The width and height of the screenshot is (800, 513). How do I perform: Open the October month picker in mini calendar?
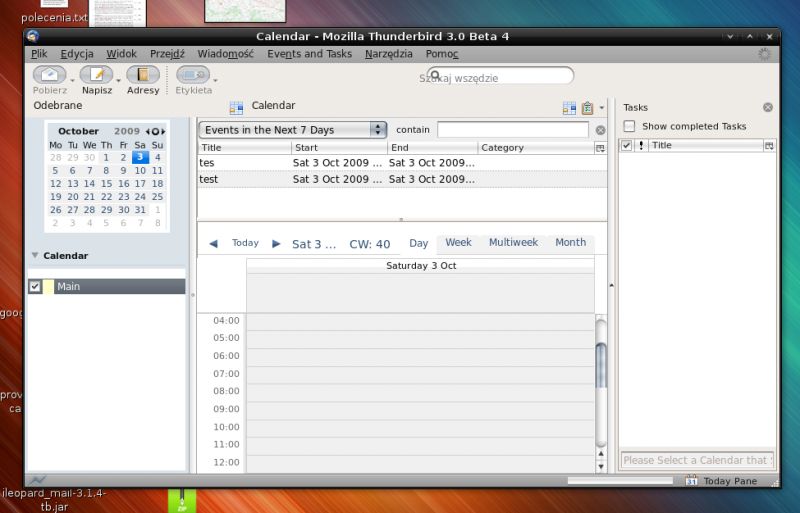[78, 131]
